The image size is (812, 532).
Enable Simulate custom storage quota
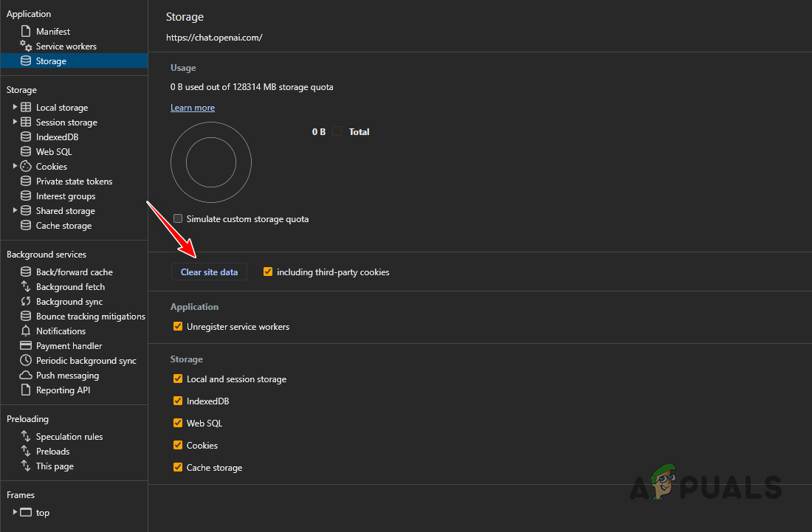point(177,218)
